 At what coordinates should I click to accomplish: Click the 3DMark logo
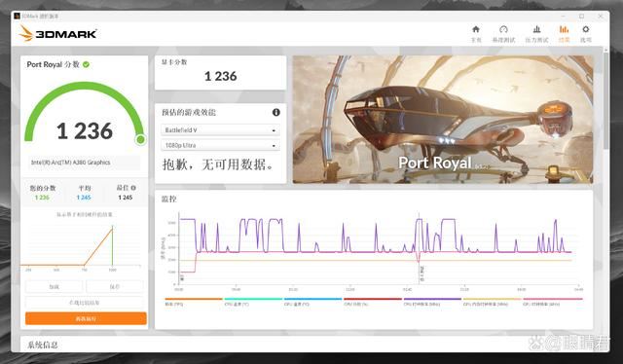click(57, 33)
